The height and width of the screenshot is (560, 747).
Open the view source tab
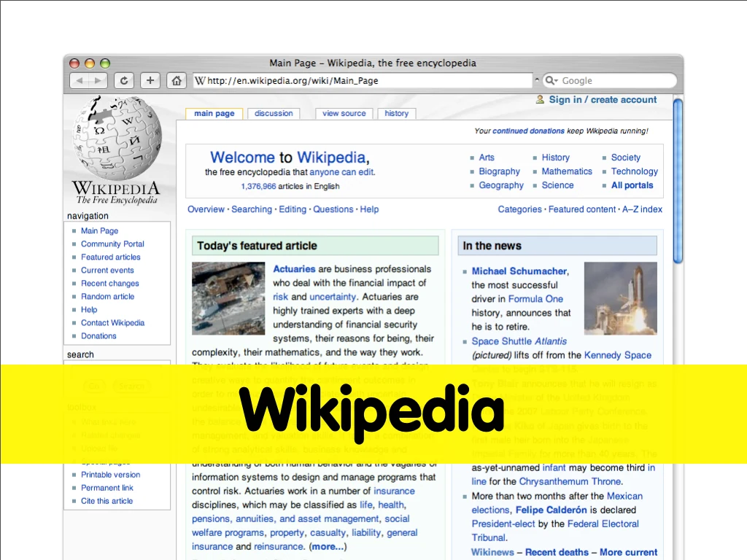[344, 113]
